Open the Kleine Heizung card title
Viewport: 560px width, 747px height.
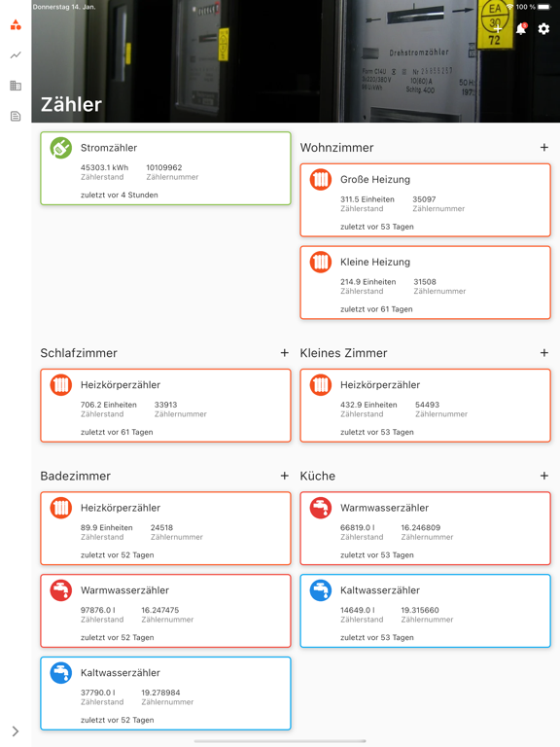point(375,262)
